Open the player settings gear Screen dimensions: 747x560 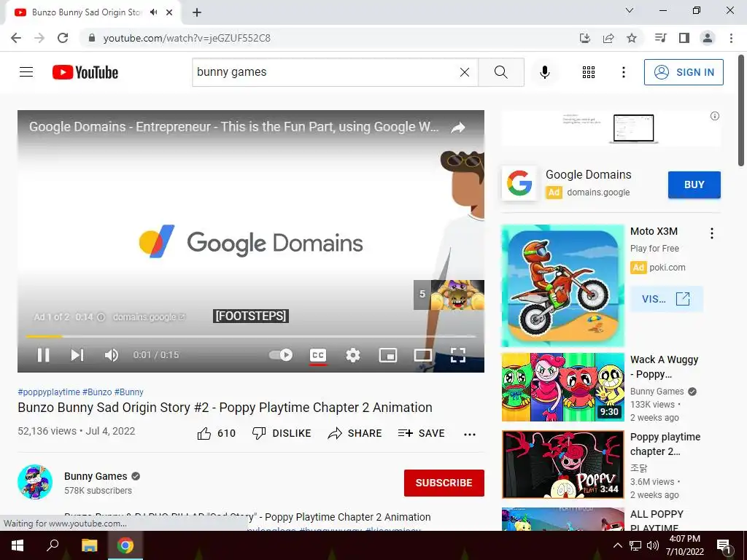tap(353, 355)
